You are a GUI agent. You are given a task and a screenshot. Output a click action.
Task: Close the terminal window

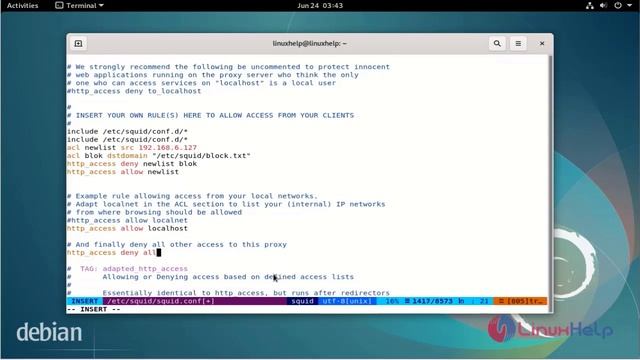pyautogui.click(x=542, y=43)
